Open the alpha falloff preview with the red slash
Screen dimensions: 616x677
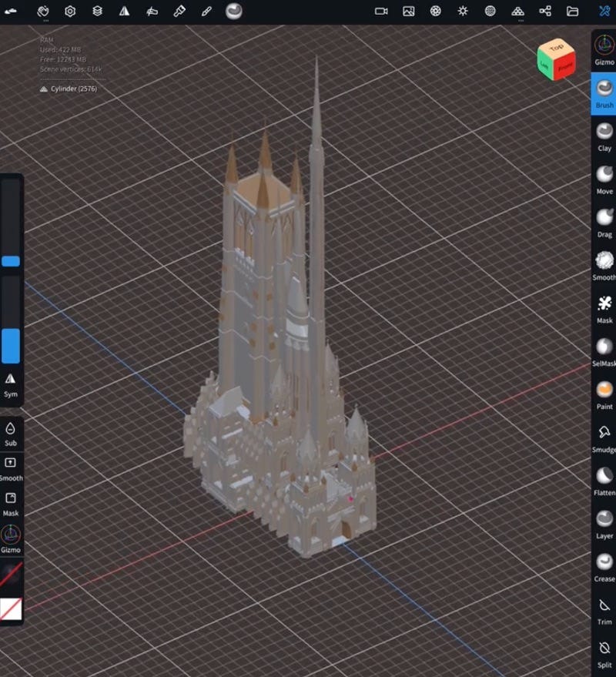[x=10, y=575]
